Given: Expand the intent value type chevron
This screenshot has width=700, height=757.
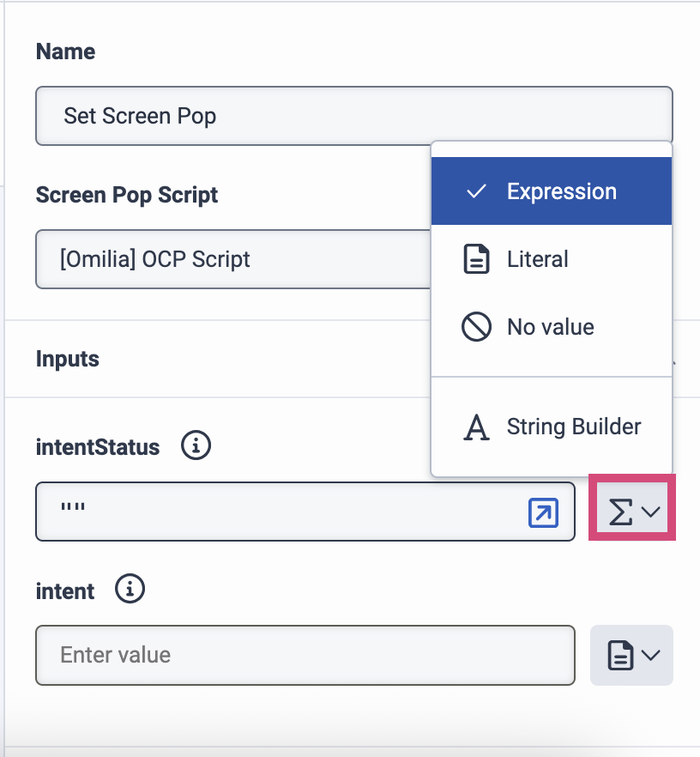Looking at the screenshot, I should [x=651, y=656].
